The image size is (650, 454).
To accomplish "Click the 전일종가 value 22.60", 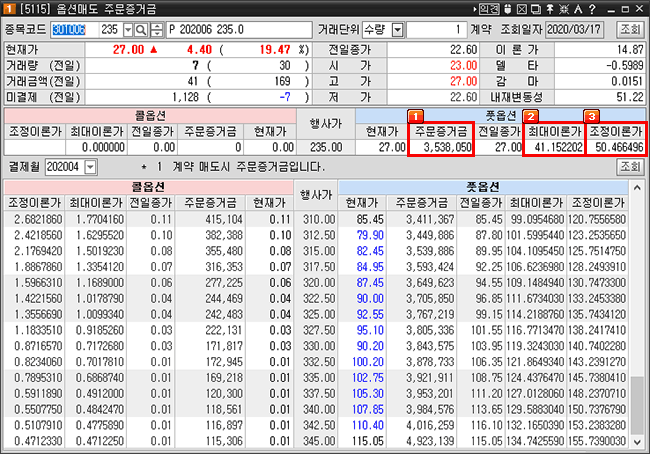I will [x=463, y=50].
